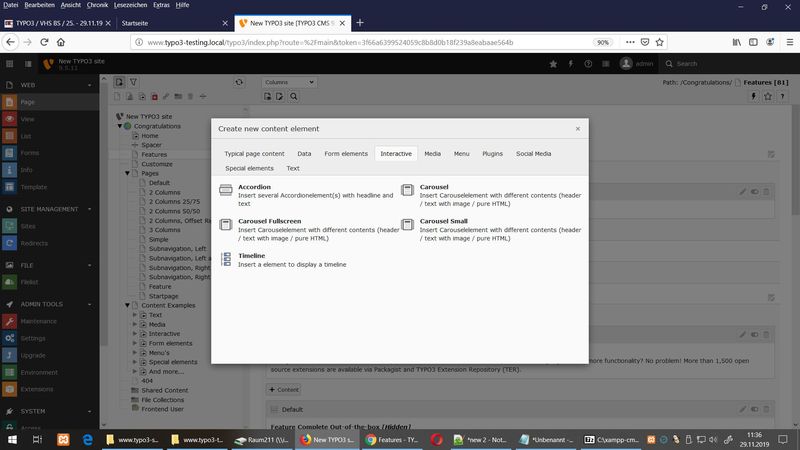The image size is (800, 450).
Task: Open the Extensions module
Action: click(49, 389)
